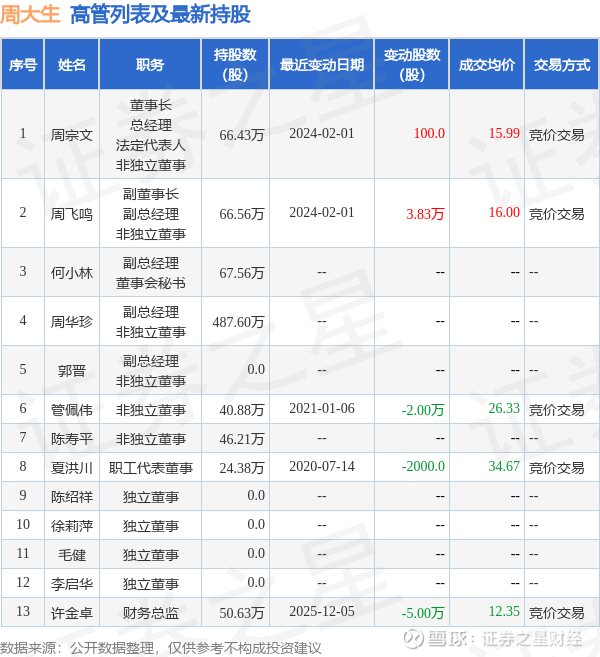Viewport: 600px width, 657px height.
Task: Click the date 2024-02-01 in 周飞鸣's row
Action: click(x=322, y=212)
